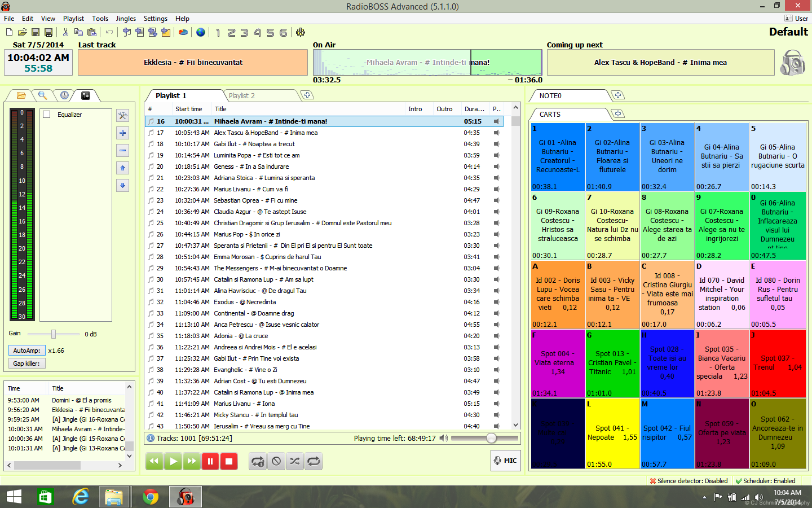Viewport: 812px width, 508px height.
Task: Switch to layout preset 6 in toolbar
Action: click(x=283, y=33)
